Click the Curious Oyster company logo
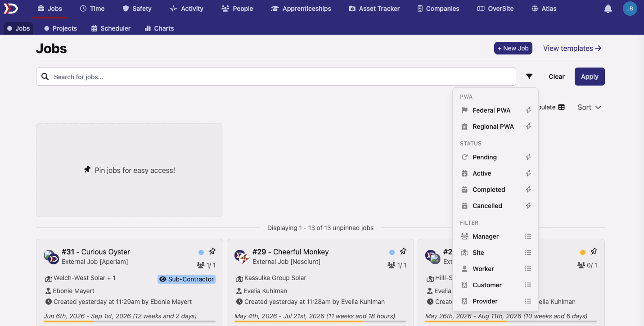The image size is (644, 326). (51, 257)
